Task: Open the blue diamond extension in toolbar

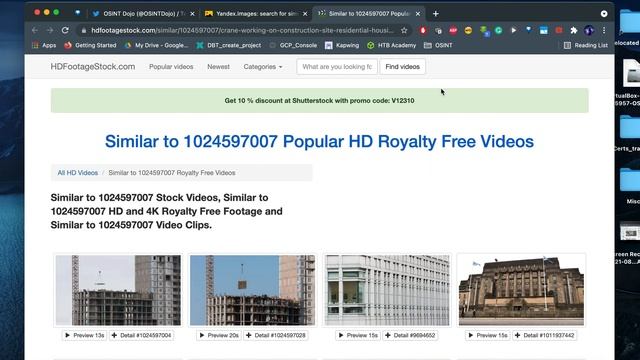Action: [529, 30]
